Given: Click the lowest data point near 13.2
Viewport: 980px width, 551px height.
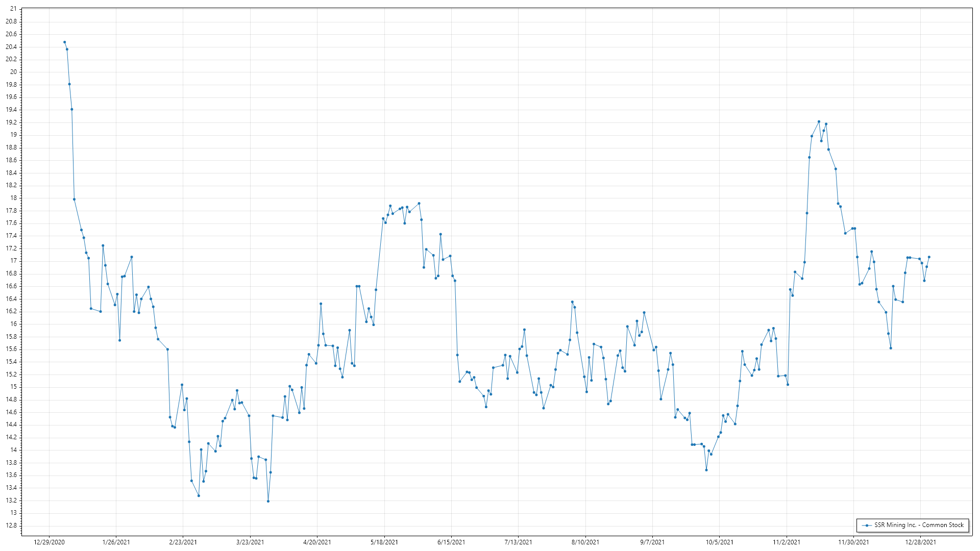Looking at the screenshot, I should [x=268, y=501].
